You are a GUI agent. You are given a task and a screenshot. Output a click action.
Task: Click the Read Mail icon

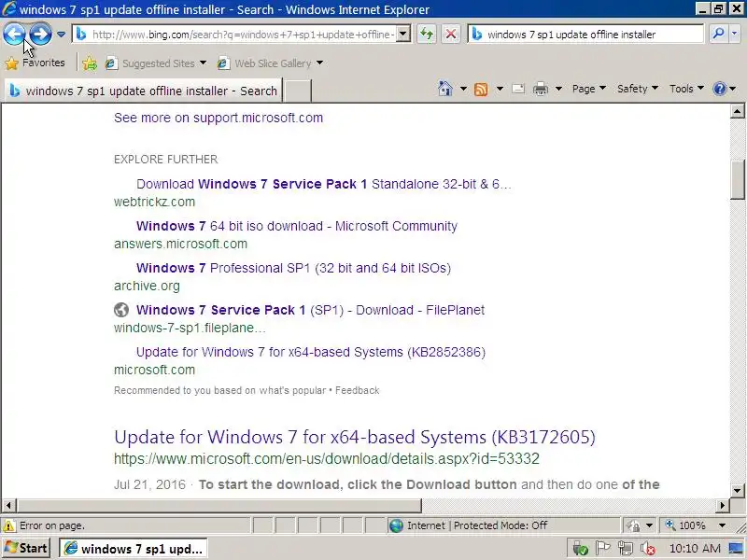coord(518,89)
